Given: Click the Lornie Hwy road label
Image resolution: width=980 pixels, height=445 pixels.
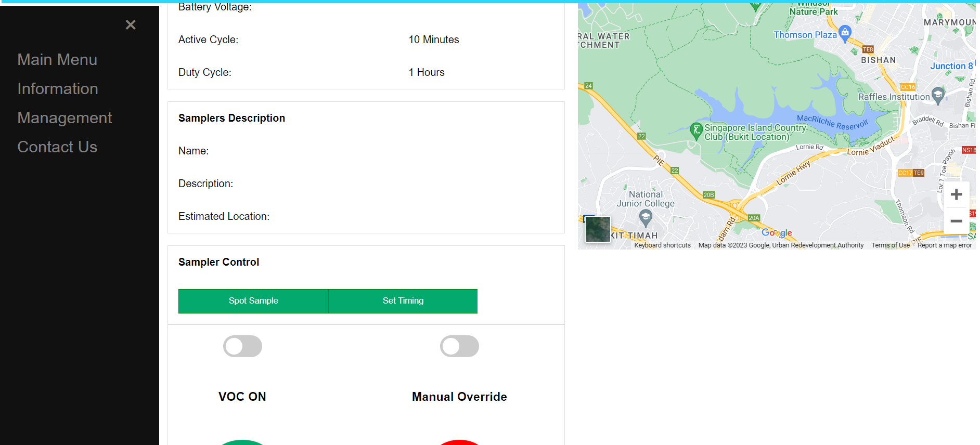Looking at the screenshot, I should click(x=793, y=173).
